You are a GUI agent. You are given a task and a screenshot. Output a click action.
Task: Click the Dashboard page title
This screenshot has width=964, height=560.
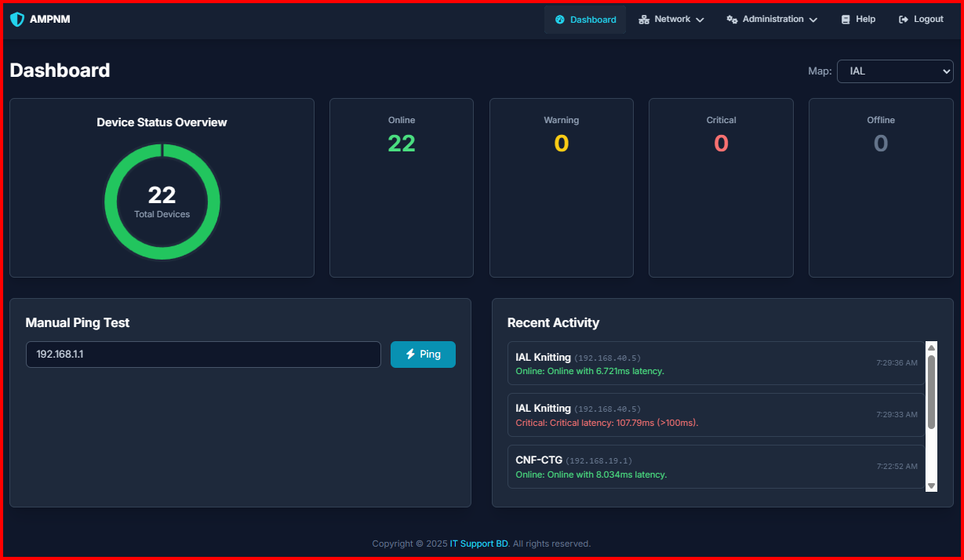pos(60,71)
